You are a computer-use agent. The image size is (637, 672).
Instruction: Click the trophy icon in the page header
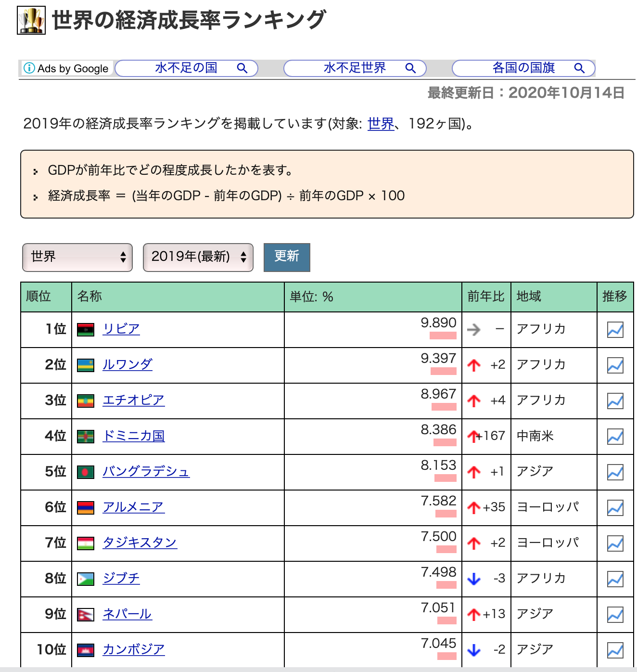pos(32,19)
